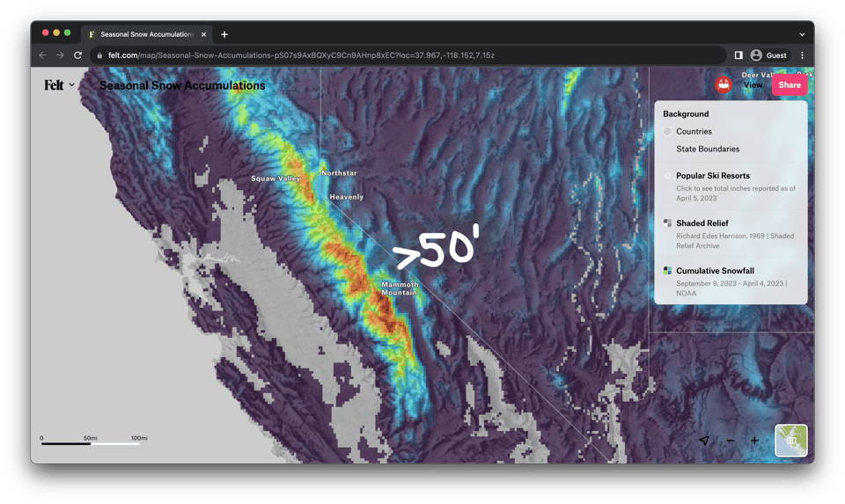
Task: Click the red crab avatar icon
Action: point(724,84)
